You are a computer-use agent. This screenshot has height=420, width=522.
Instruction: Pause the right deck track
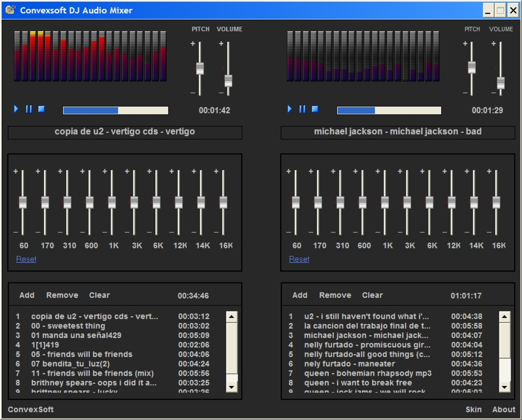302,109
